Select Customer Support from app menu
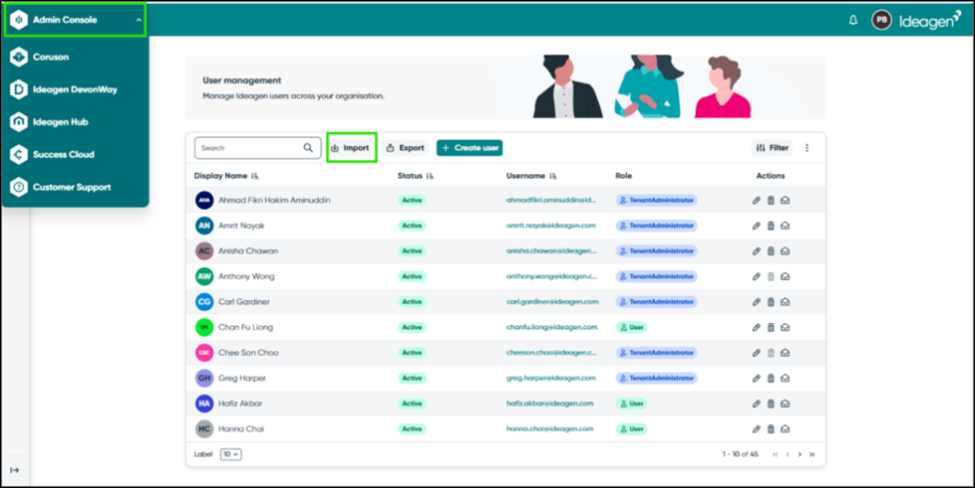Image resolution: width=975 pixels, height=488 pixels. coord(71,187)
